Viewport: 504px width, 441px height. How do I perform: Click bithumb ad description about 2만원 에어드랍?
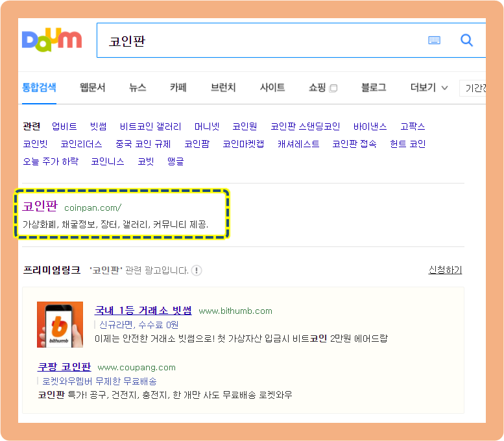pos(241,339)
